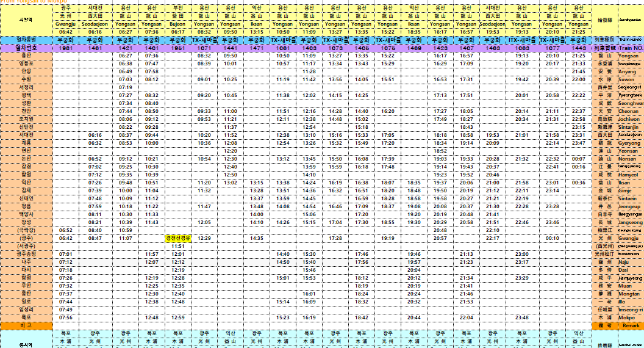
Task: Select the Jochiwon station label
Action: pyautogui.click(x=629, y=119)
